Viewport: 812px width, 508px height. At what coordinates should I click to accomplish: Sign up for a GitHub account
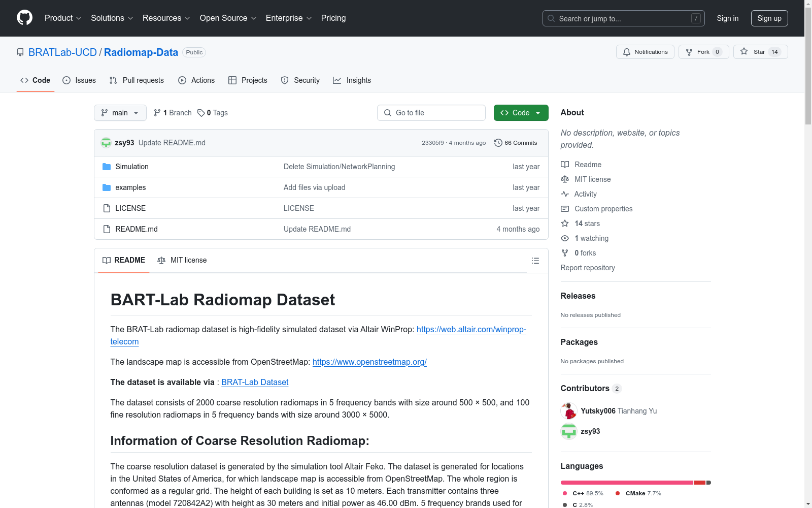click(769, 18)
